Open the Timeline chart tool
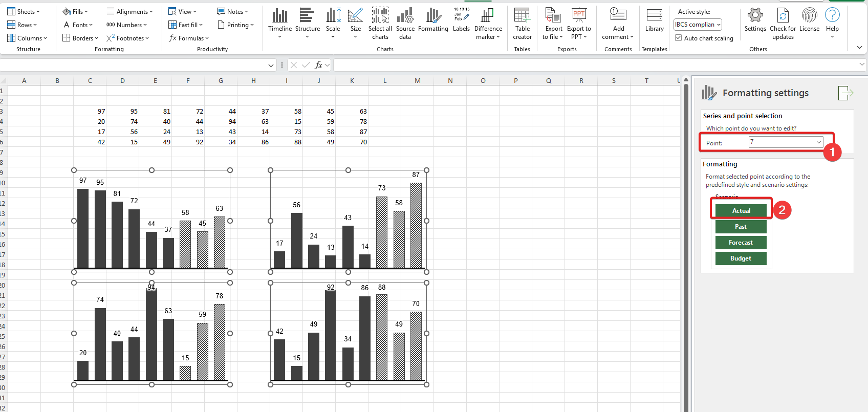 pos(279,16)
